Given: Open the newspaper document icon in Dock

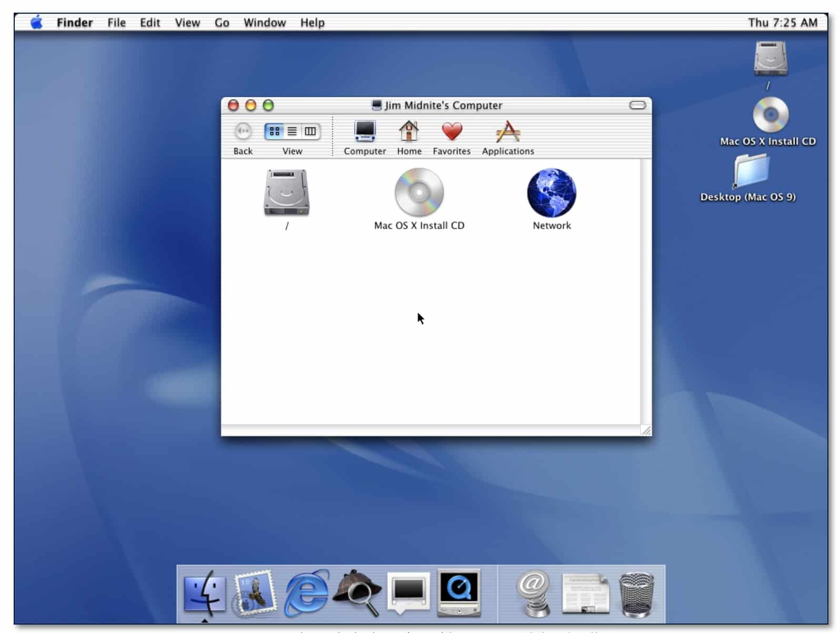Looking at the screenshot, I should (585, 594).
